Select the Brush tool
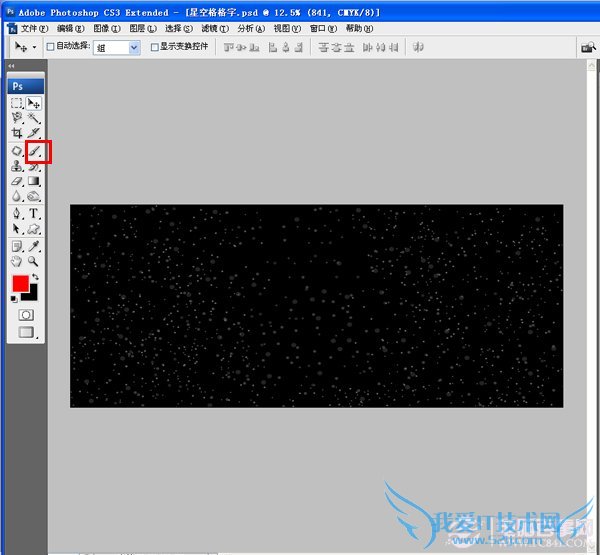 pyautogui.click(x=34, y=151)
